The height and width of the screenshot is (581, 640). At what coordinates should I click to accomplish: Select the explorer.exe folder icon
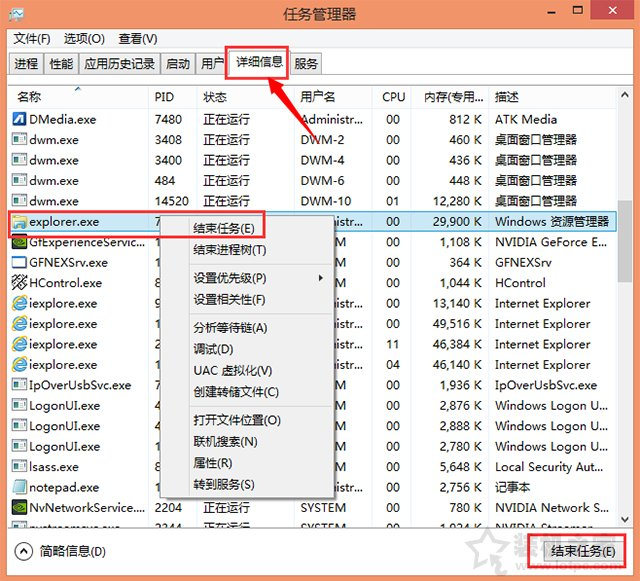click(19, 222)
